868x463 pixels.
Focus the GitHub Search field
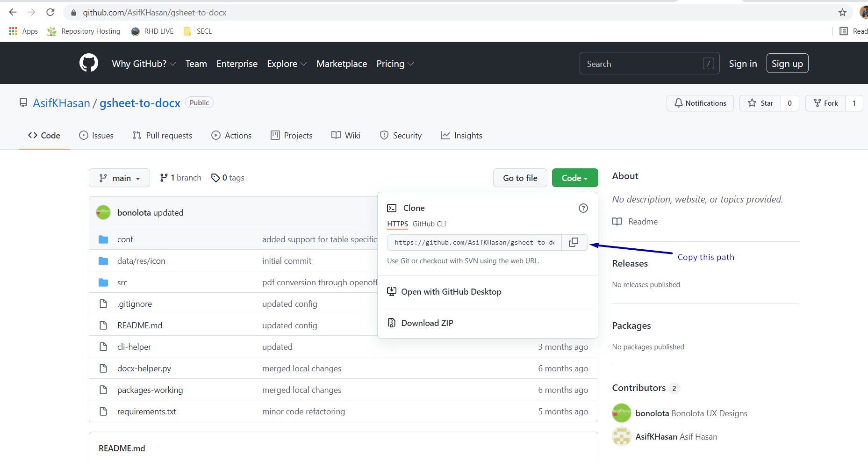[x=650, y=64]
